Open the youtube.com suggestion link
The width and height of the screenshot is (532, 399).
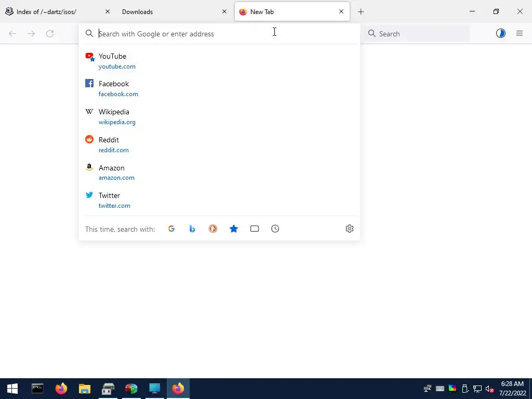(x=117, y=66)
